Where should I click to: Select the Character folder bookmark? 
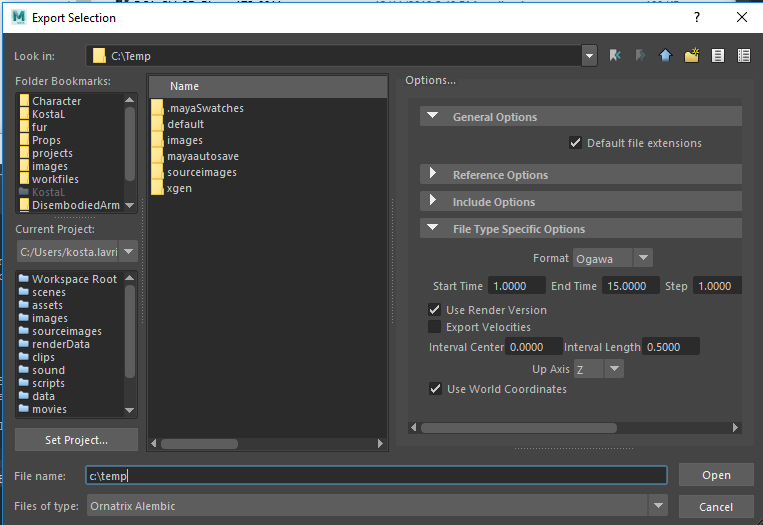point(56,101)
